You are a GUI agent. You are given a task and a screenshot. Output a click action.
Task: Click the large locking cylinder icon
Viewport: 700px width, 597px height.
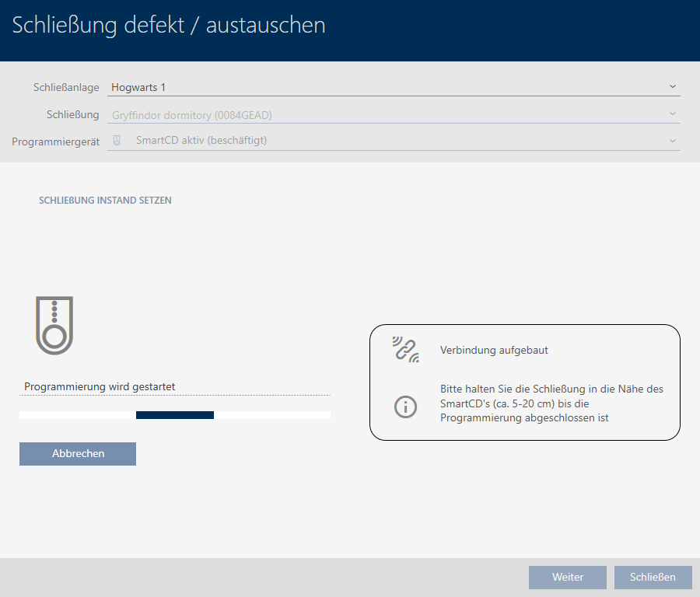click(x=54, y=325)
